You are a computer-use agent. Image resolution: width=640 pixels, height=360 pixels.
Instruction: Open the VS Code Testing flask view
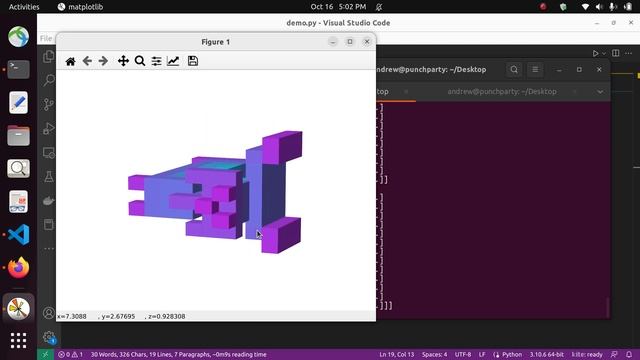click(x=49, y=177)
